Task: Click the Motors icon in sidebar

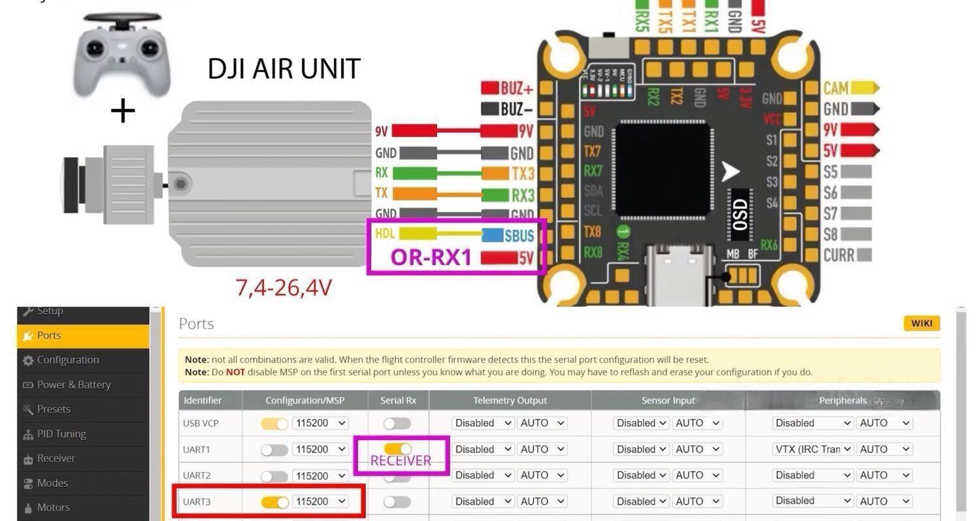Action: tap(27, 508)
